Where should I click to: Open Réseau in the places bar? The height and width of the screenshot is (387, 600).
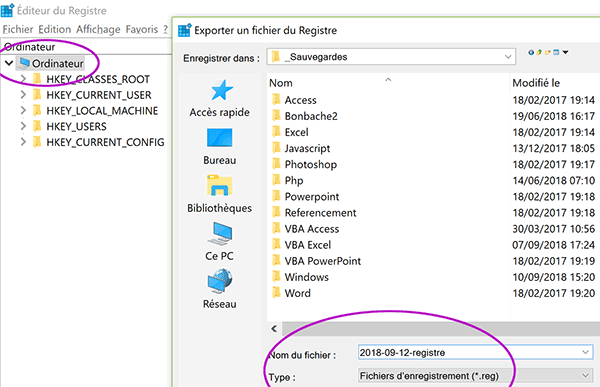pyautogui.click(x=220, y=289)
